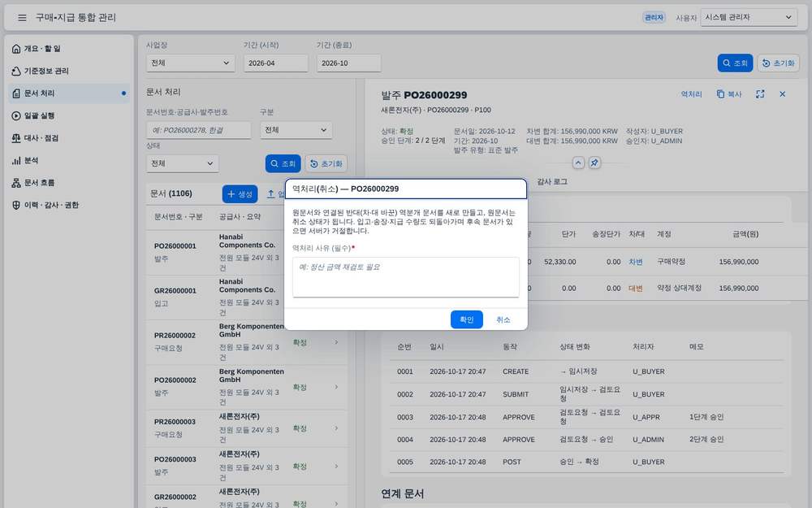Open 기준정보 관리 sidebar item
This screenshot has width=812, height=508.
(x=67, y=71)
